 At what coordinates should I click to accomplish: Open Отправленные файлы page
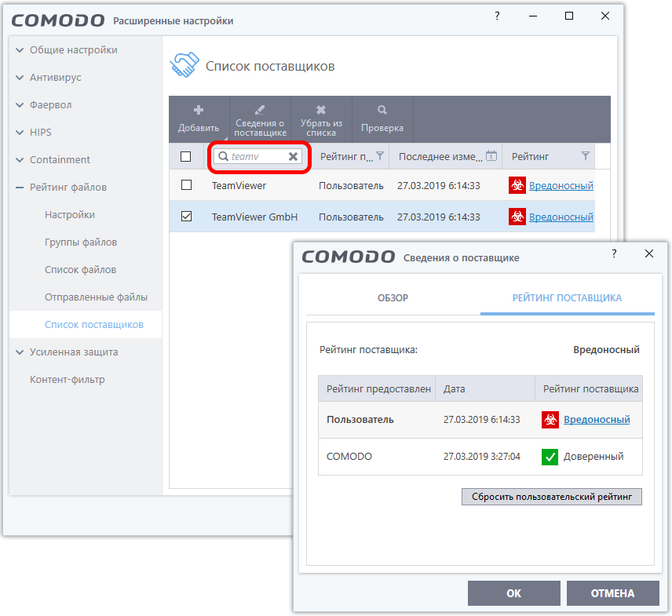pyautogui.click(x=96, y=297)
